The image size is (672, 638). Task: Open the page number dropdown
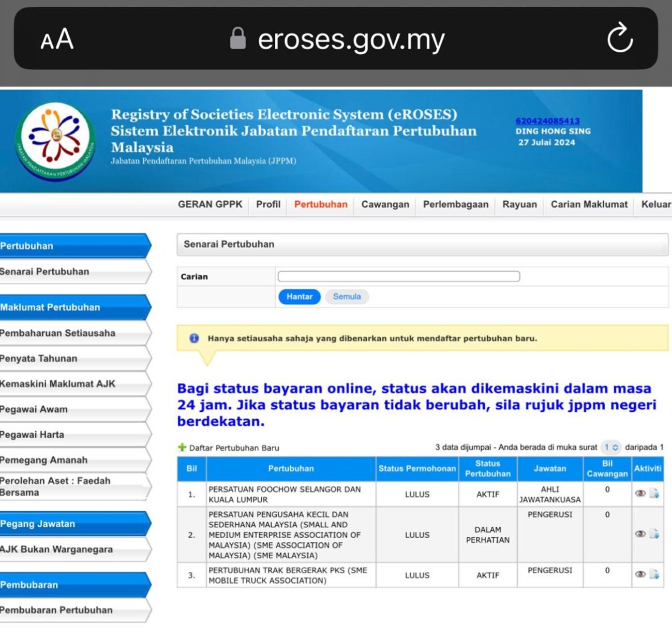coord(611,447)
